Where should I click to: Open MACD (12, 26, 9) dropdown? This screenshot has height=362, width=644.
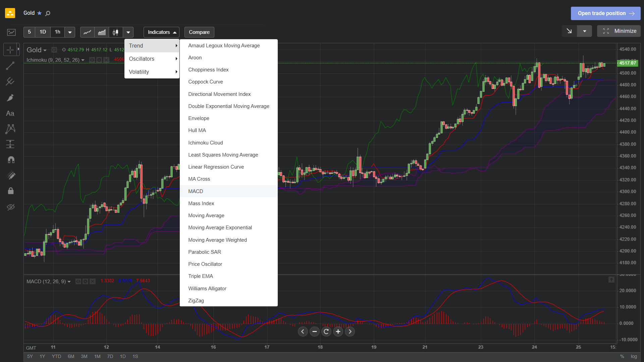click(49, 281)
